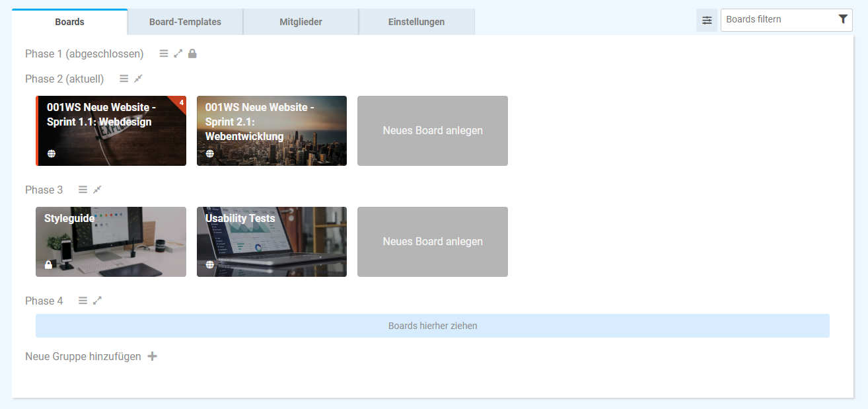868x409 pixels.
Task: Open the Phase 3 hamburger menu icon
Action: tap(83, 190)
